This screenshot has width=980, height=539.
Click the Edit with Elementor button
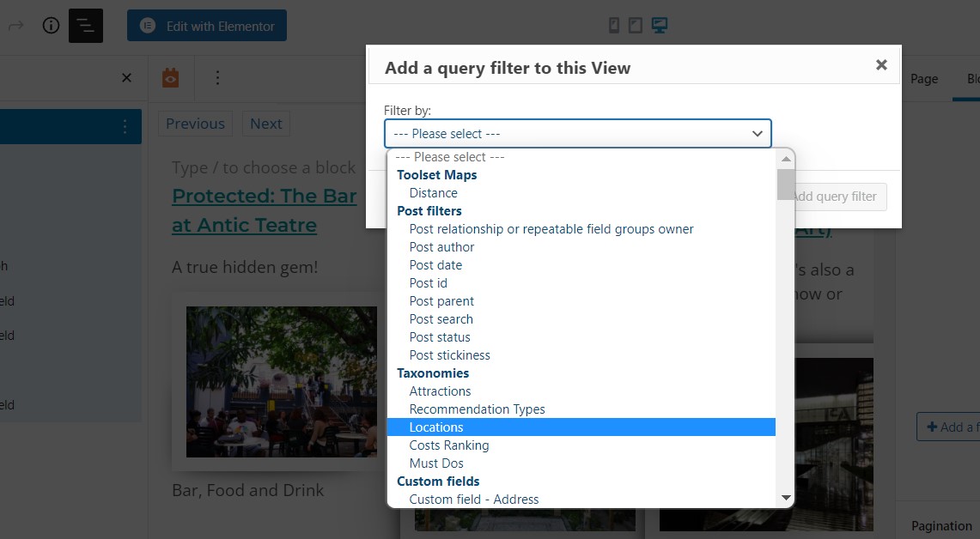(207, 26)
